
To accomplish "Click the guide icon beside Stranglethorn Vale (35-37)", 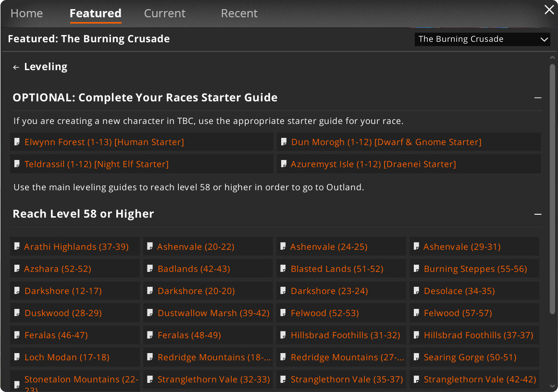I will point(284,379).
